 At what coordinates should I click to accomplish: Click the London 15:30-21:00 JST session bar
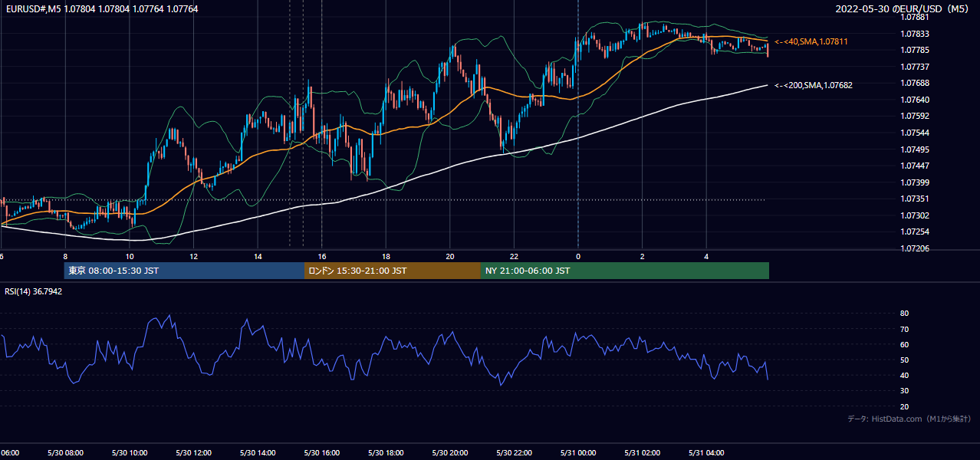(393, 271)
